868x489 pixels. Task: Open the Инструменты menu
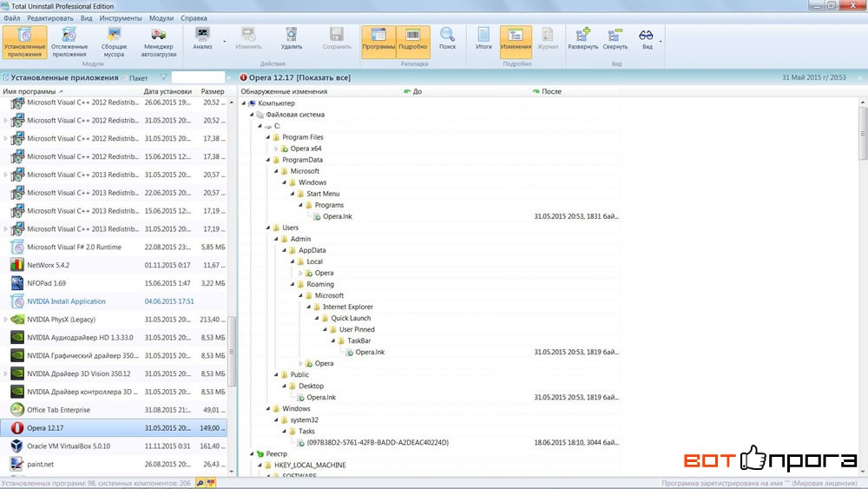pos(121,18)
